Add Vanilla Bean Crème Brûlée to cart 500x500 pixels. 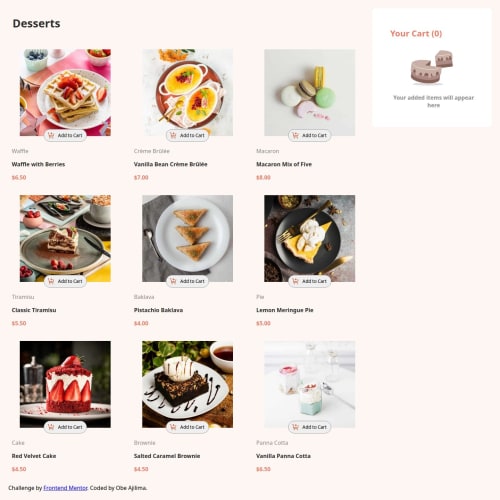[188, 135]
